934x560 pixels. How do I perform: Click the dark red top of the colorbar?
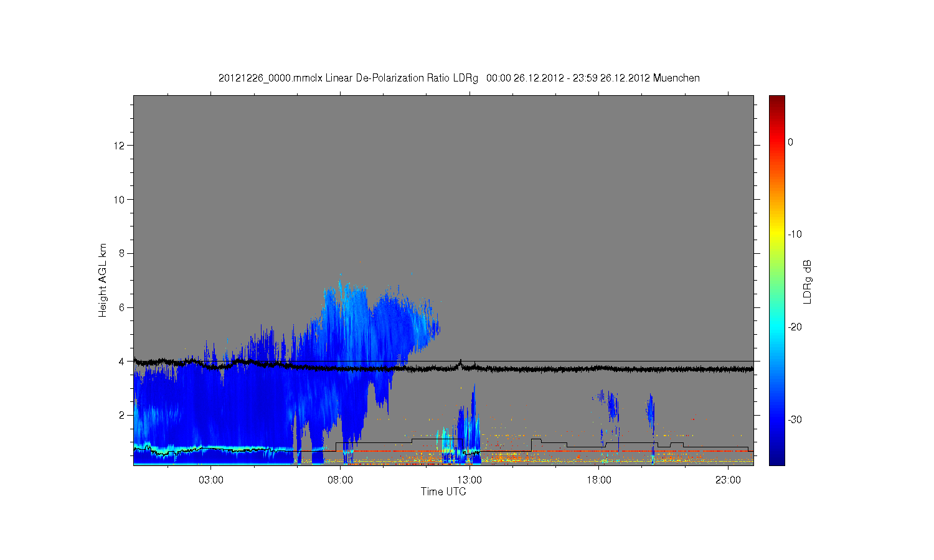(x=777, y=101)
